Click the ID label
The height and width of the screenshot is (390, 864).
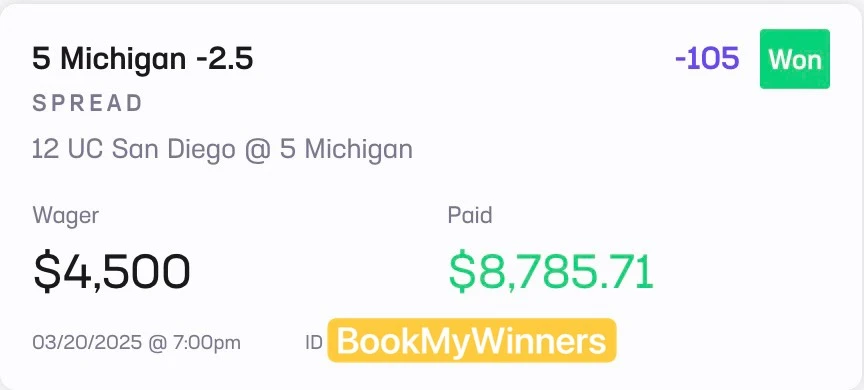pos(314,343)
